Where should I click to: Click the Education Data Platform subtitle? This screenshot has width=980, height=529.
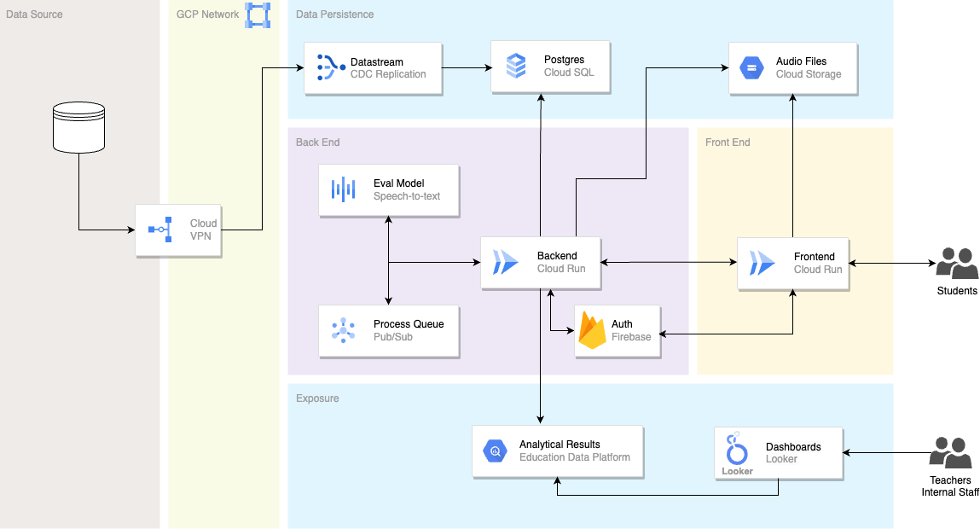(x=574, y=457)
